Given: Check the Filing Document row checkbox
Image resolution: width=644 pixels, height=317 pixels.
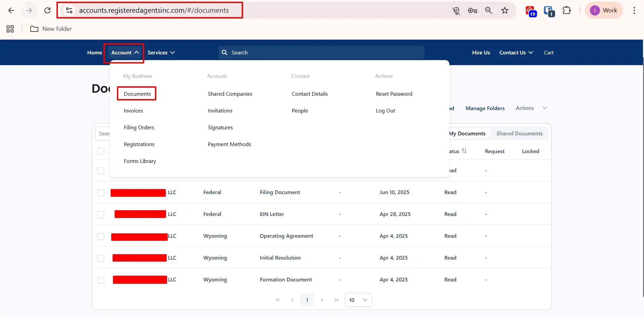Looking at the screenshot, I should (x=101, y=193).
